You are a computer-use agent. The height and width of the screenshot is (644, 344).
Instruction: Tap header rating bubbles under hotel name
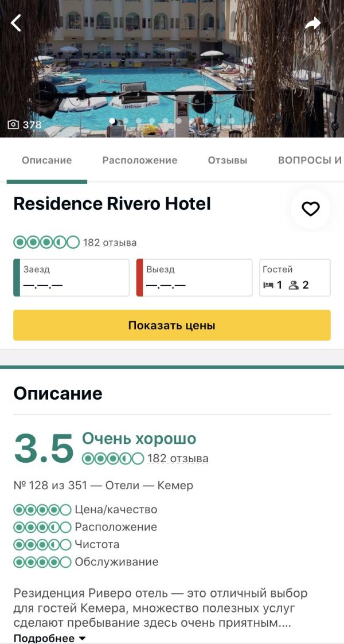coord(46,243)
